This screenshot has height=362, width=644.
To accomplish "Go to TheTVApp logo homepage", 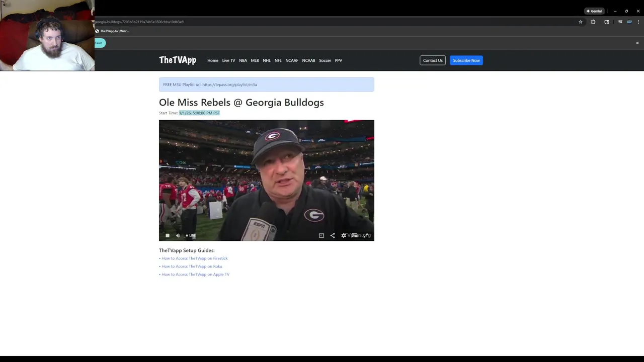I will click(x=178, y=60).
